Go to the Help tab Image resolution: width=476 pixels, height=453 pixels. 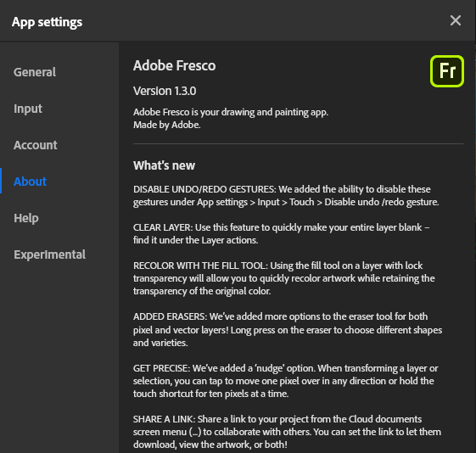tap(26, 218)
